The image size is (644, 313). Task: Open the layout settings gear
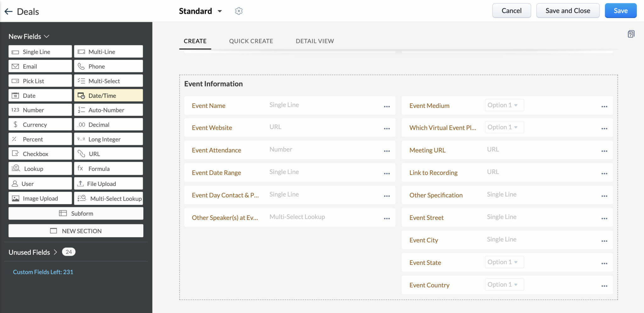click(239, 11)
